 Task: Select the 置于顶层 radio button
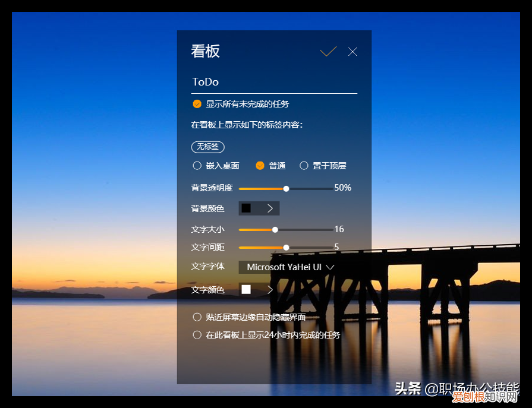[304, 165]
